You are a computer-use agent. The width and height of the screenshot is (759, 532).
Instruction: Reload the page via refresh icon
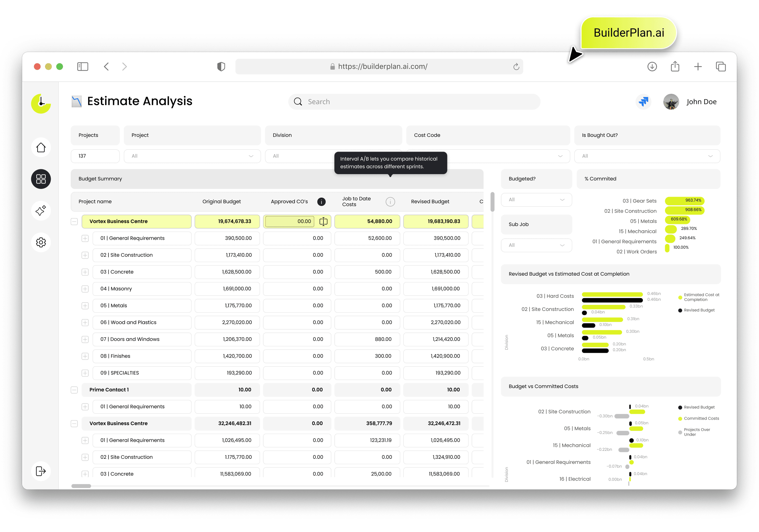click(x=516, y=67)
